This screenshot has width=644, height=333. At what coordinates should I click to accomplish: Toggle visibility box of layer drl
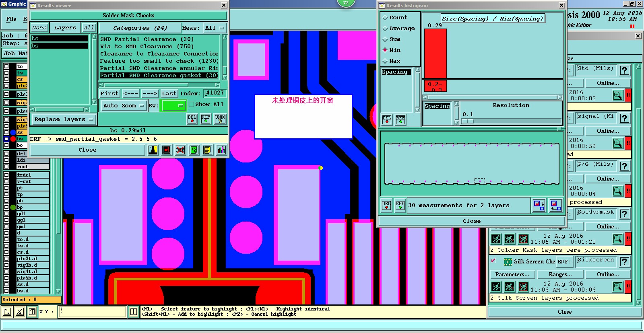pos(6,154)
